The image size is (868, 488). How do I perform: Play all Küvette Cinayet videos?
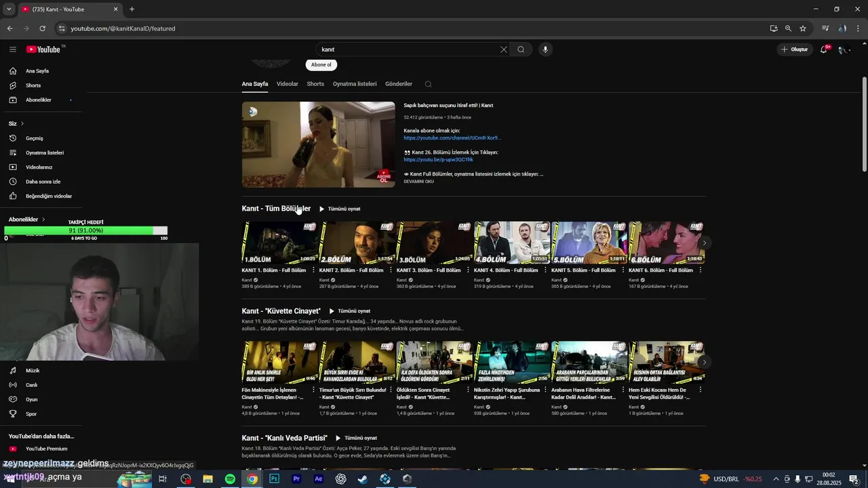coord(349,311)
